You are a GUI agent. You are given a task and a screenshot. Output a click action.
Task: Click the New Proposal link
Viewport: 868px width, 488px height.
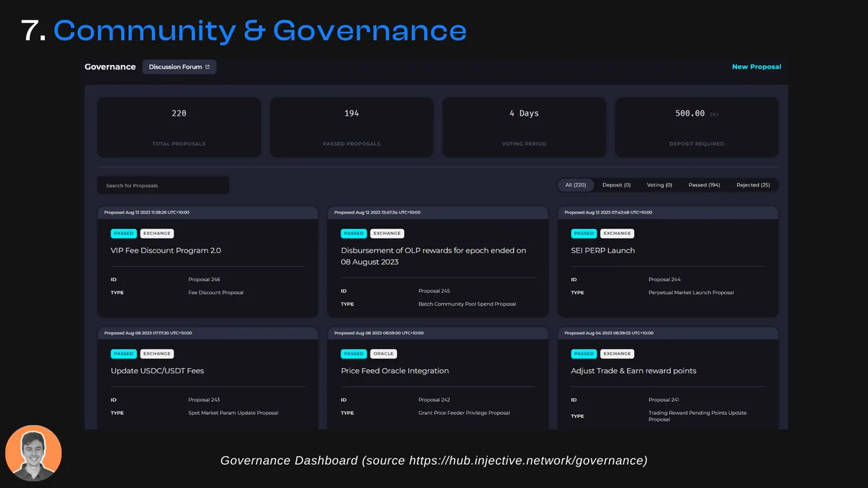756,67
